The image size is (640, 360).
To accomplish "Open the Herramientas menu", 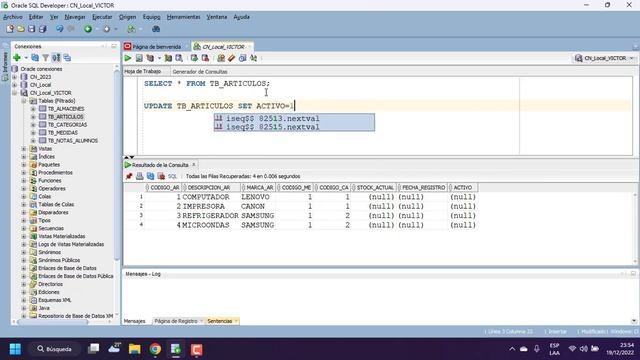I will [x=183, y=17].
